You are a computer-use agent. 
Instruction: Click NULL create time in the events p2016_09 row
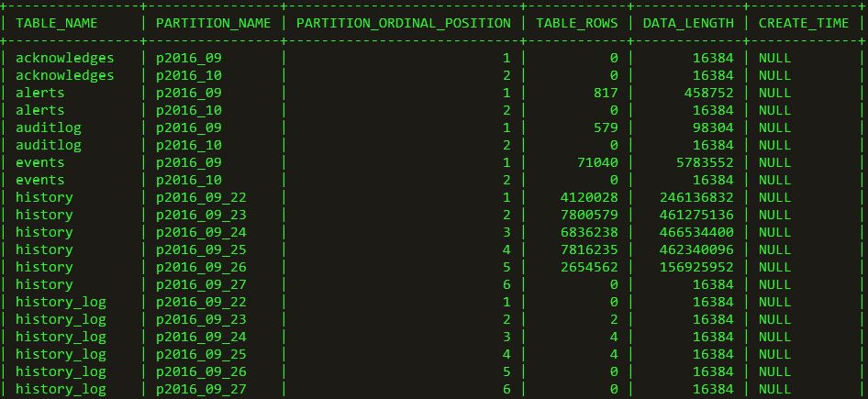tap(775, 162)
